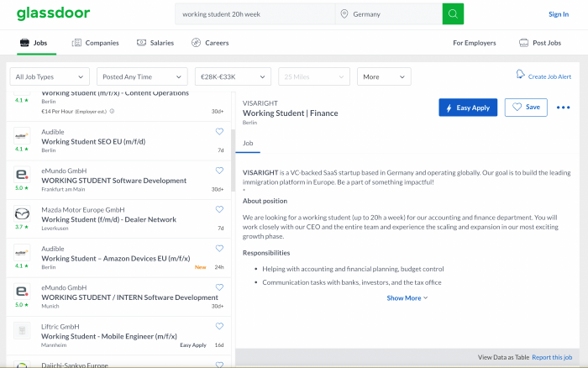Open the Glassdoor home logo
The height and width of the screenshot is (368, 588).
coord(53,13)
